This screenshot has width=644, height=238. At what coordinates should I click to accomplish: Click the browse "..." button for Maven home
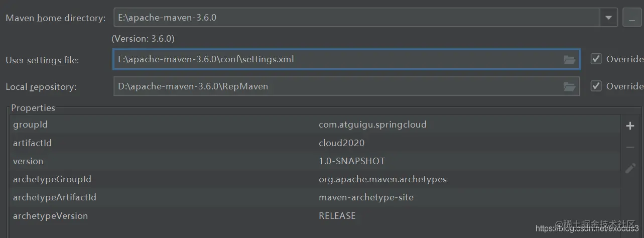pyautogui.click(x=631, y=18)
